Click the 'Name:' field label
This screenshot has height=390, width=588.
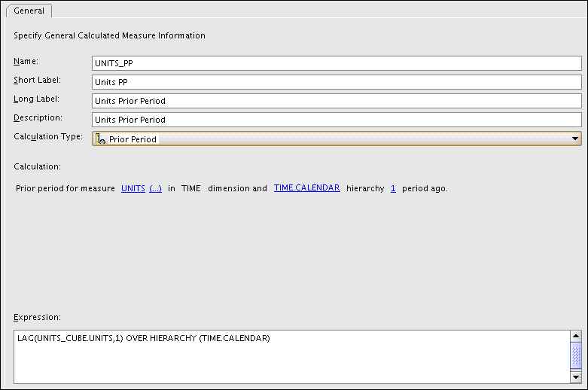(26, 61)
